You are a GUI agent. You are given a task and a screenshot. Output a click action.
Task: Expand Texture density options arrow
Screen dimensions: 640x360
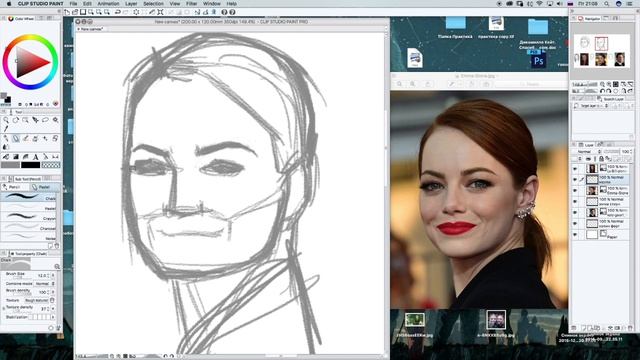pos(53,309)
